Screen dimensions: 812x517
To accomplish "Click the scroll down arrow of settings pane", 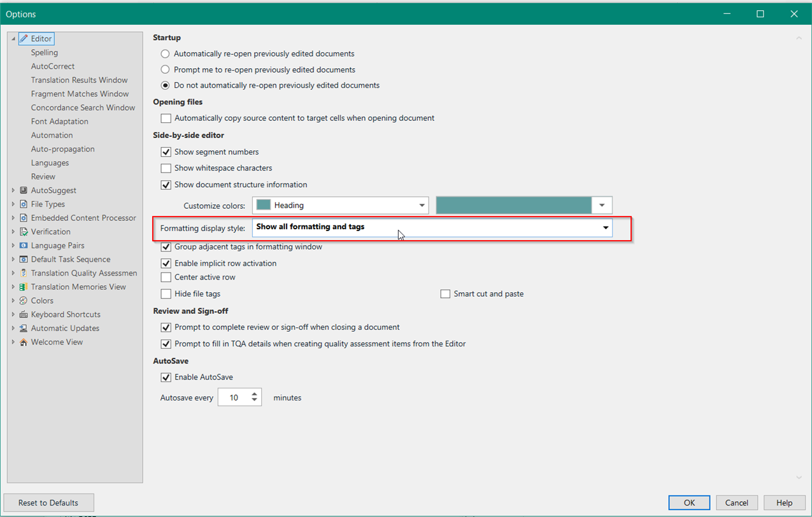I will pos(799,478).
